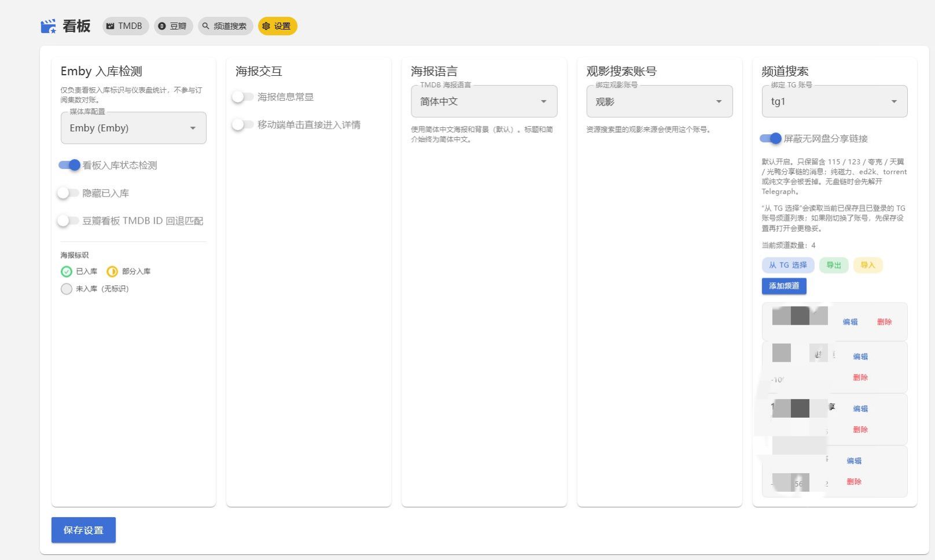Click the green 已入库 checkmark icon
This screenshot has width=935, height=560.
[67, 271]
